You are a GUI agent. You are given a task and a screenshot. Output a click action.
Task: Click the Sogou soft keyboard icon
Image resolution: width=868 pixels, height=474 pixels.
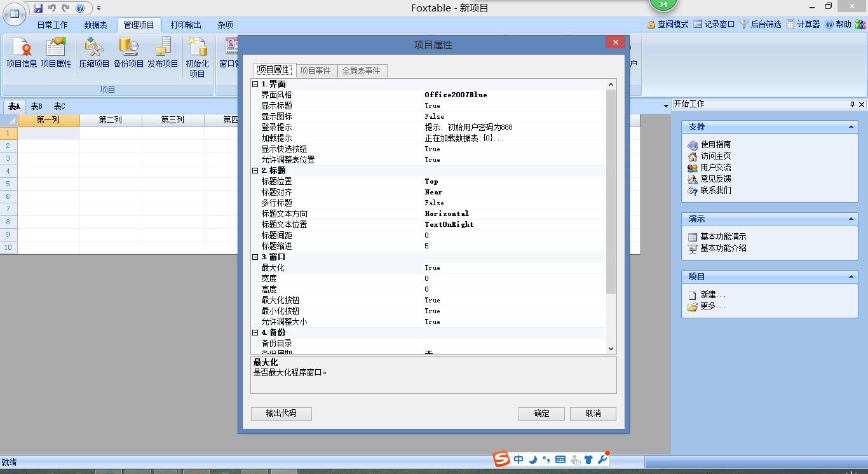560,459
